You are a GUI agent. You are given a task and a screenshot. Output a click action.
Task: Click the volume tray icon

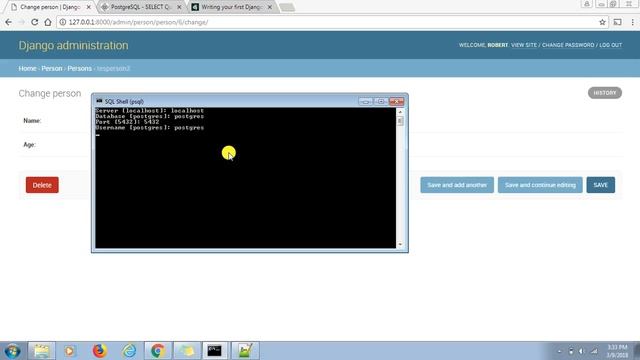point(582,351)
